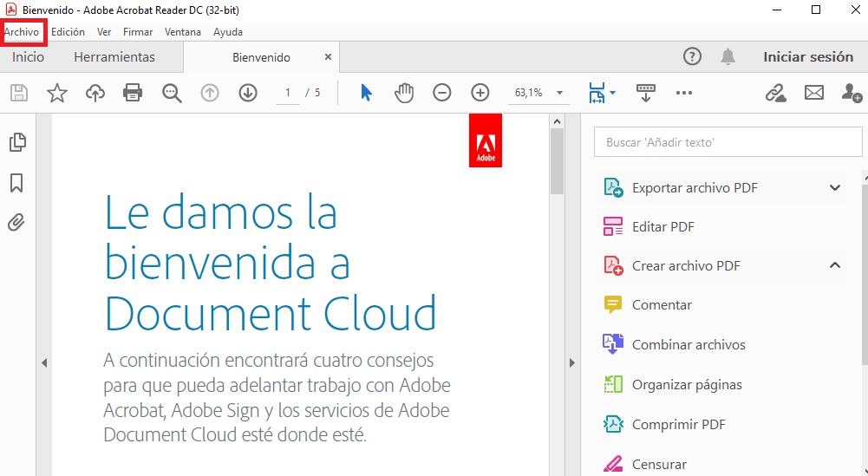This screenshot has height=476, width=868.
Task: Collapse Crear archivo PDF chevron
Action: (x=835, y=265)
